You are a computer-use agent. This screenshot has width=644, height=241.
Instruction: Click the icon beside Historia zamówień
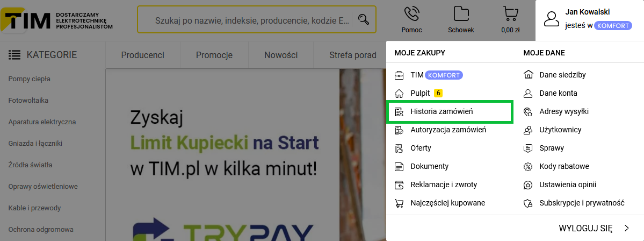click(399, 111)
